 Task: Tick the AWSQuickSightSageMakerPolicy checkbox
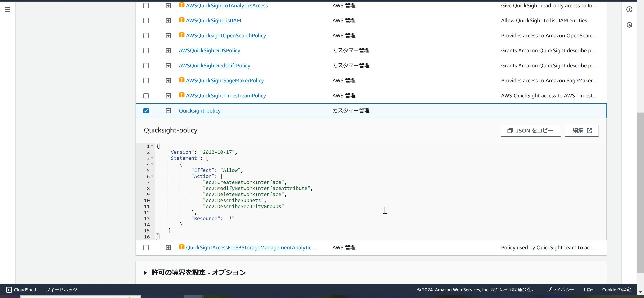tap(146, 80)
